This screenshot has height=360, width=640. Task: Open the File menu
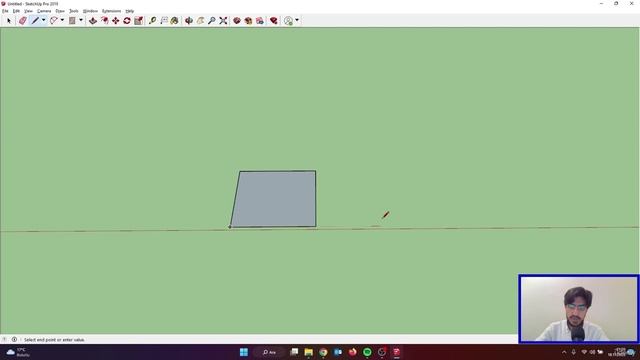[x=5, y=11]
